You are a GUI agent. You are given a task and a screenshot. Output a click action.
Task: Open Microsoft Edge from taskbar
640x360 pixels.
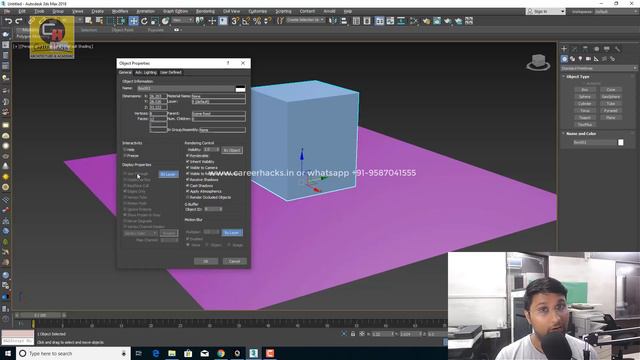tap(156, 353)
